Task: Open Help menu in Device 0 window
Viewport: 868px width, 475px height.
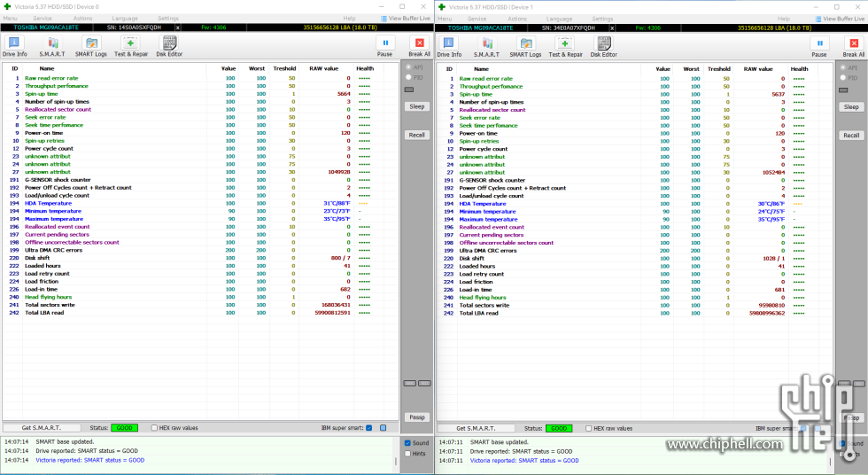Action: (x=349, y=19)
